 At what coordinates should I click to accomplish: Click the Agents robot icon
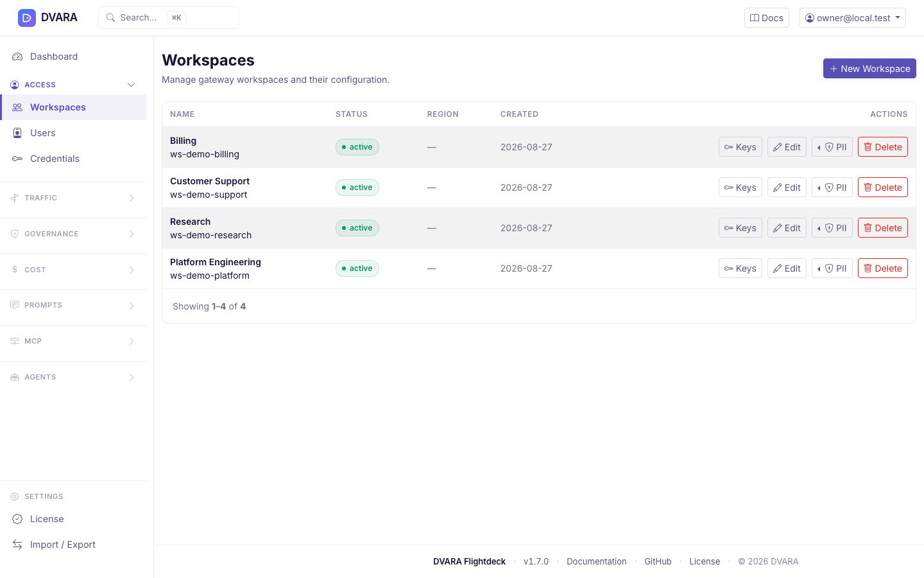(x=15, y=377)
